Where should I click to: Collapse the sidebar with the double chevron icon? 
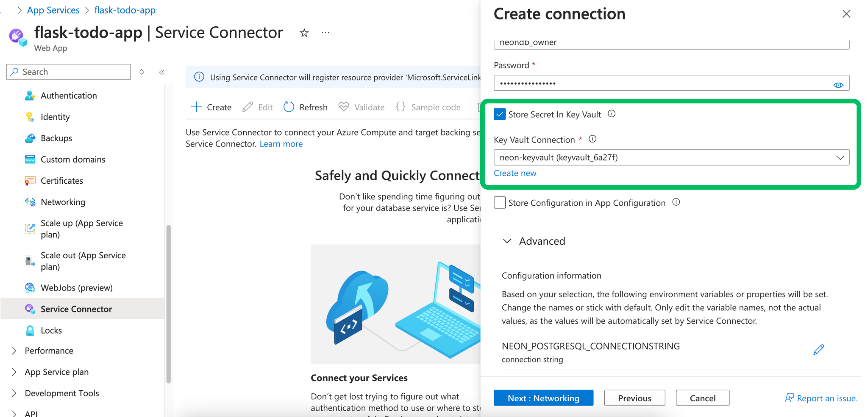point(162,72)
